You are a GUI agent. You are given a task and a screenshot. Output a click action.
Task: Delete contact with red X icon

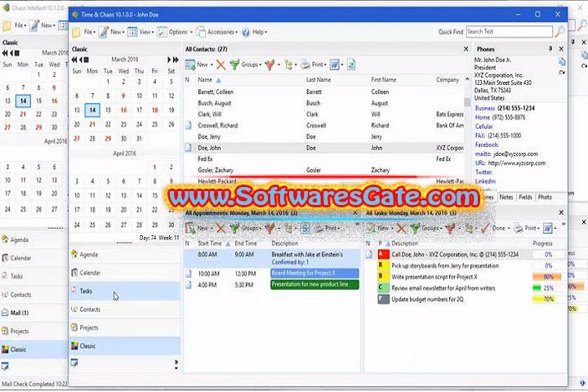(x=220, y=65)
